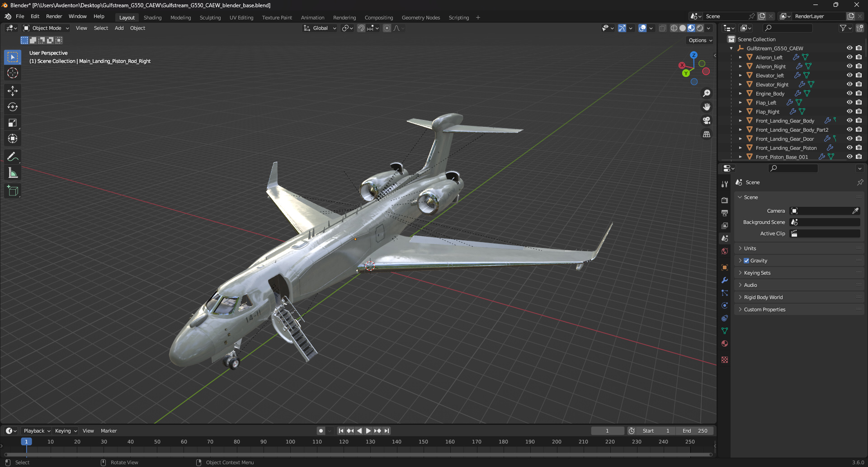
Task: Toggle X-ray mode
Action: (662, 28)
